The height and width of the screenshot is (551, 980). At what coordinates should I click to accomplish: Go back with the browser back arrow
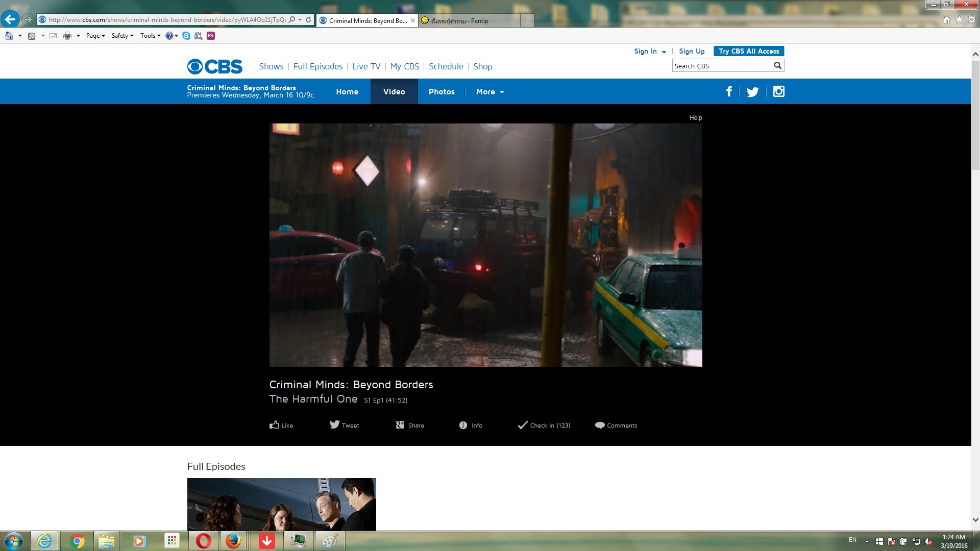coord(10,19)
